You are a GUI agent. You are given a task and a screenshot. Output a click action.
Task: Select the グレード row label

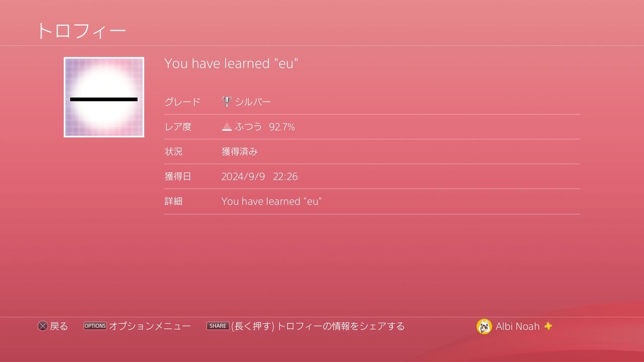(183, 102)
